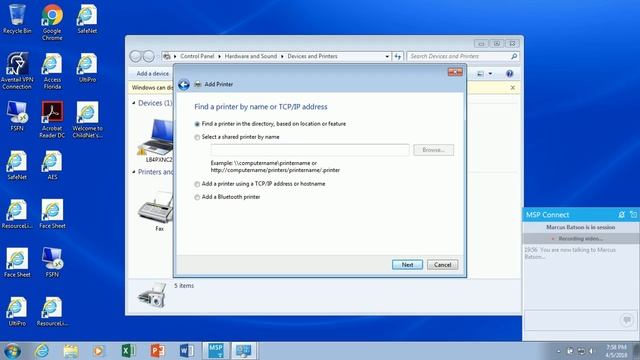Click the search magnifier in Devices and Printers
The image size is (640, 360).
point(514,56)
